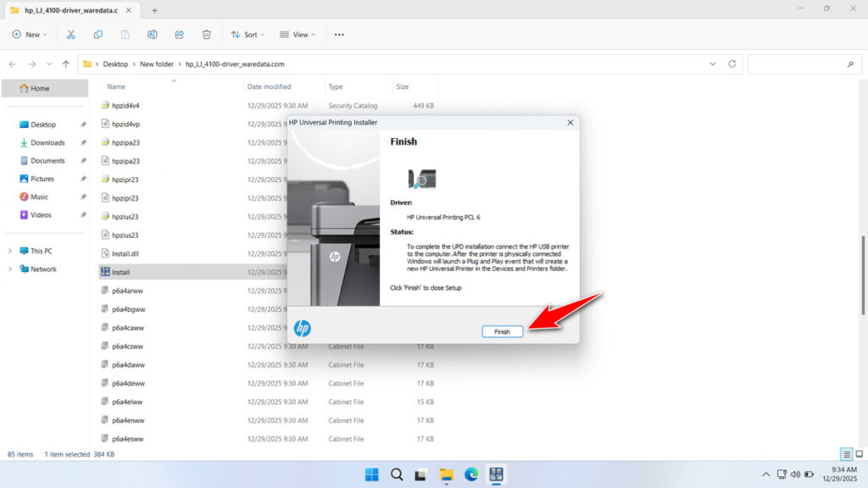
Task: Select the Rename icon for the Install file
Action: pyautogui.click(x=153, y=34)
